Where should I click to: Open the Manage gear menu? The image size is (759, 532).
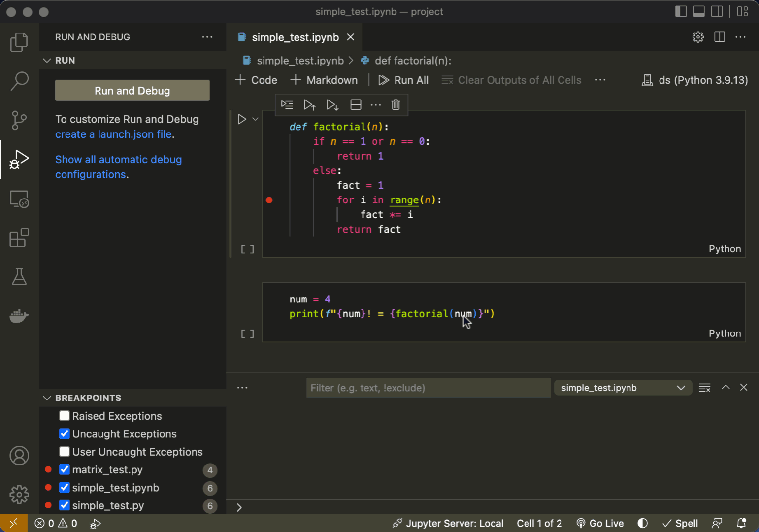coord(19,495)
